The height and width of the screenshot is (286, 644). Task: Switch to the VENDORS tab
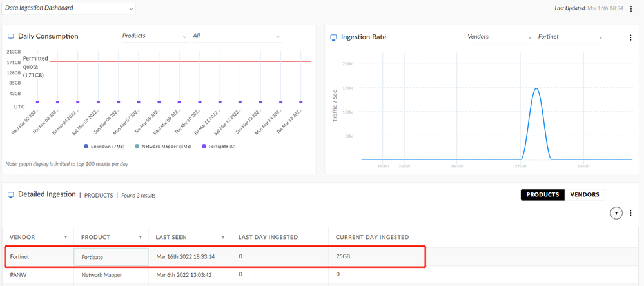pos(585,194)
